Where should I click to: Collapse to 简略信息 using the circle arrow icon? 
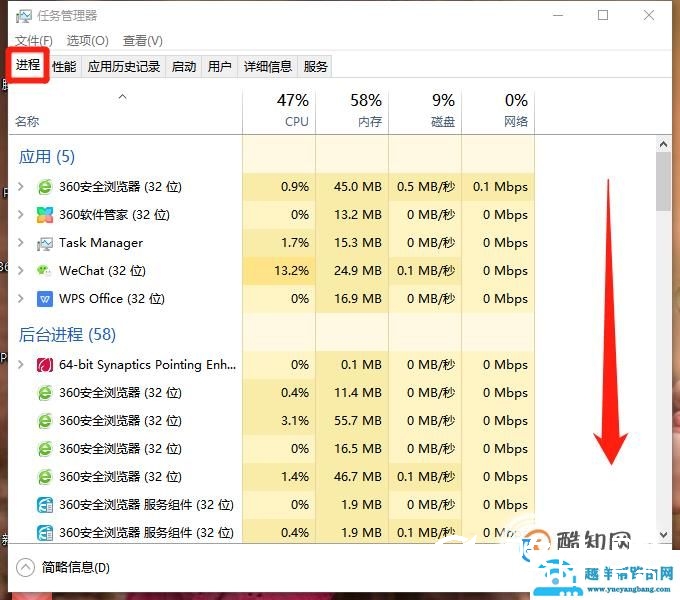click(x=25, y=567)
